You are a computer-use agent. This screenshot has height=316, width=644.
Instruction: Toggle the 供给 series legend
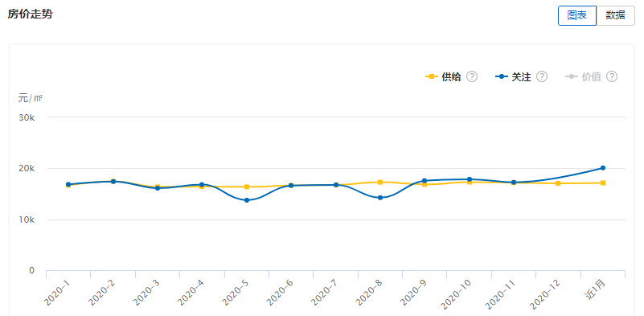443,76
